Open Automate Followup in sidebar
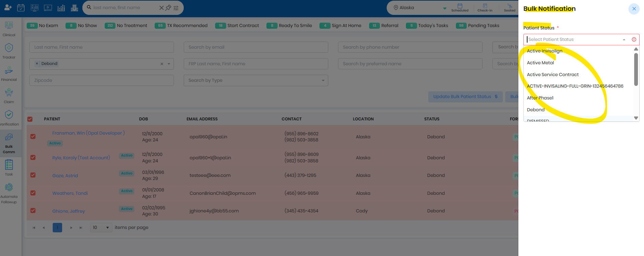 (x=9, y=193)
